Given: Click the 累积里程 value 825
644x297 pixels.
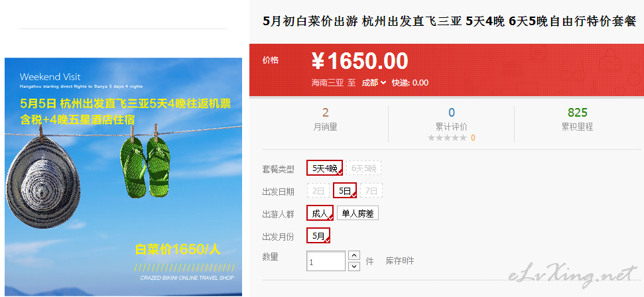Looking at the screenshot, I should click(x=577, y=113).
